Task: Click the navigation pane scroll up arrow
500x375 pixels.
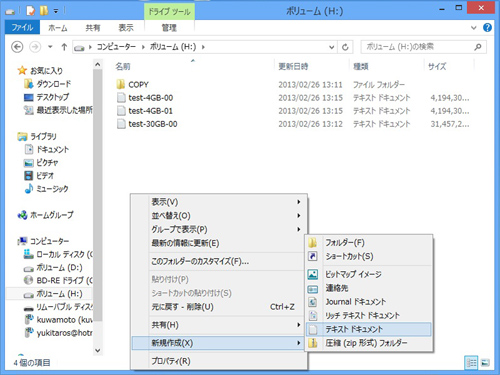Action: tap(98, 64)
